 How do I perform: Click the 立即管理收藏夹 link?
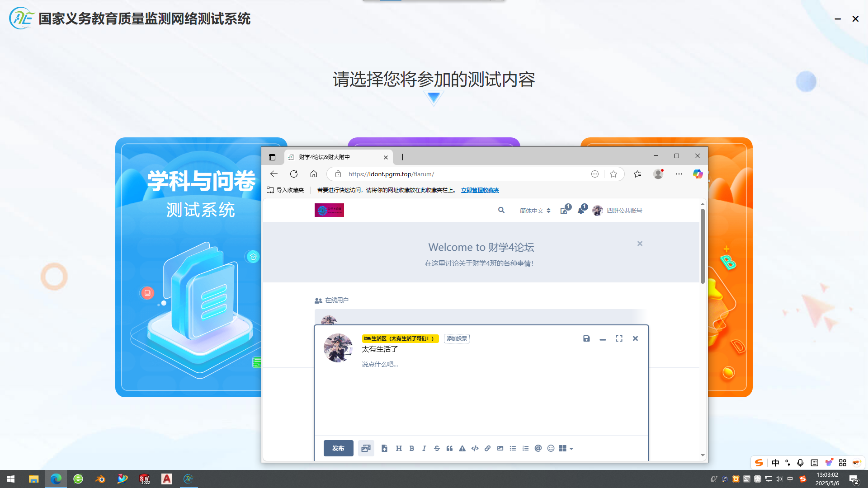(x=480, y=190)
